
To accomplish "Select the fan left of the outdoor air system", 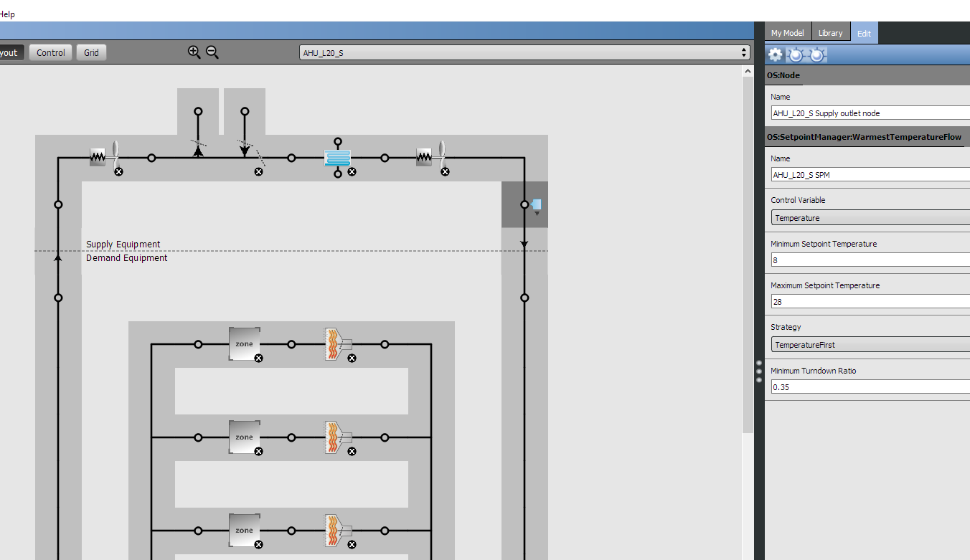I will click(105, 157).
